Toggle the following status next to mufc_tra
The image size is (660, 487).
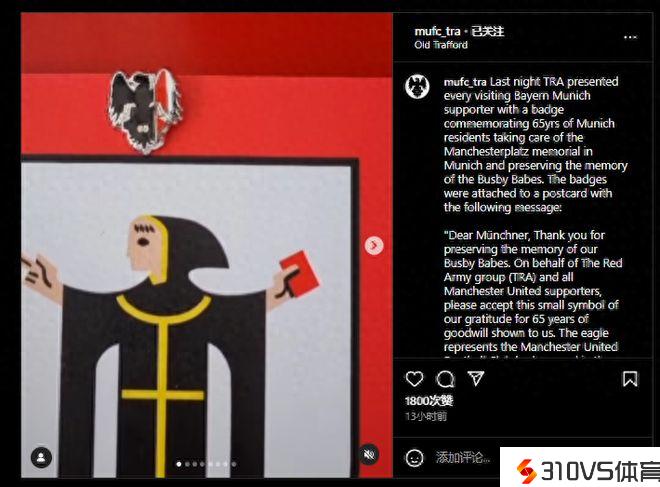coord(487,31)
